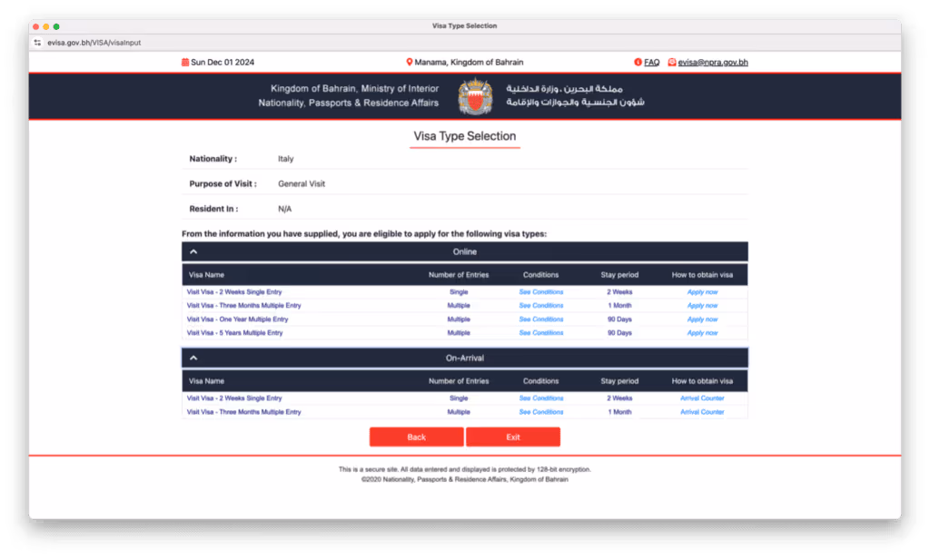Click the FAQ info icon
The width and height of the screenshot is (930, 560).
[638, 63]
